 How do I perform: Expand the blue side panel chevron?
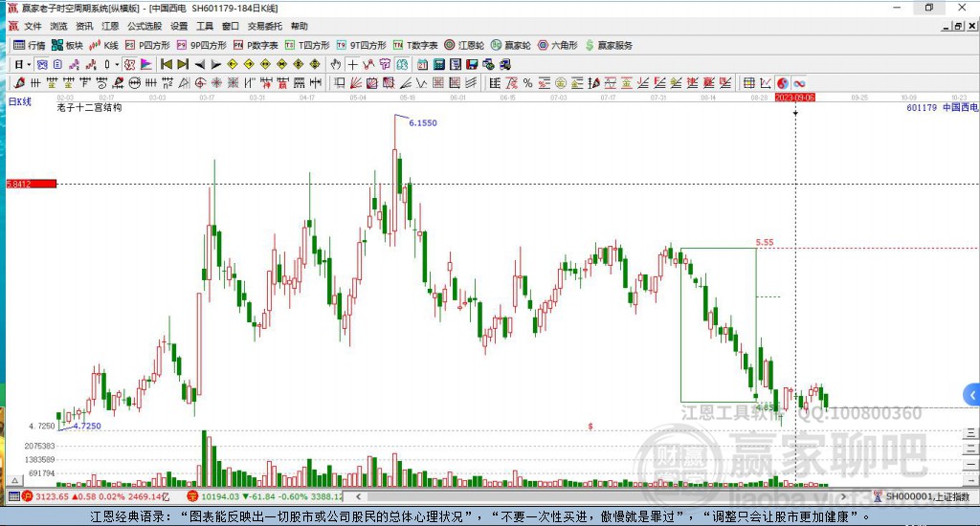[972, 395]
